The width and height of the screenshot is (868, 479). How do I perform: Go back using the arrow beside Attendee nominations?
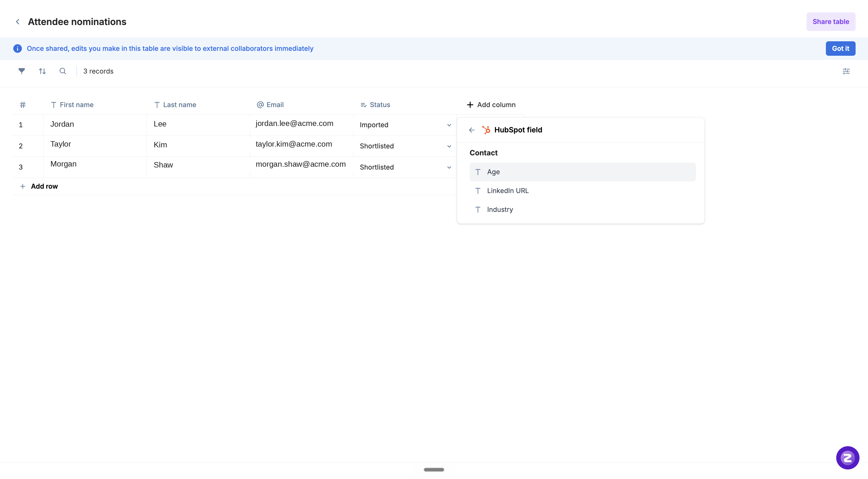(18, 22)
